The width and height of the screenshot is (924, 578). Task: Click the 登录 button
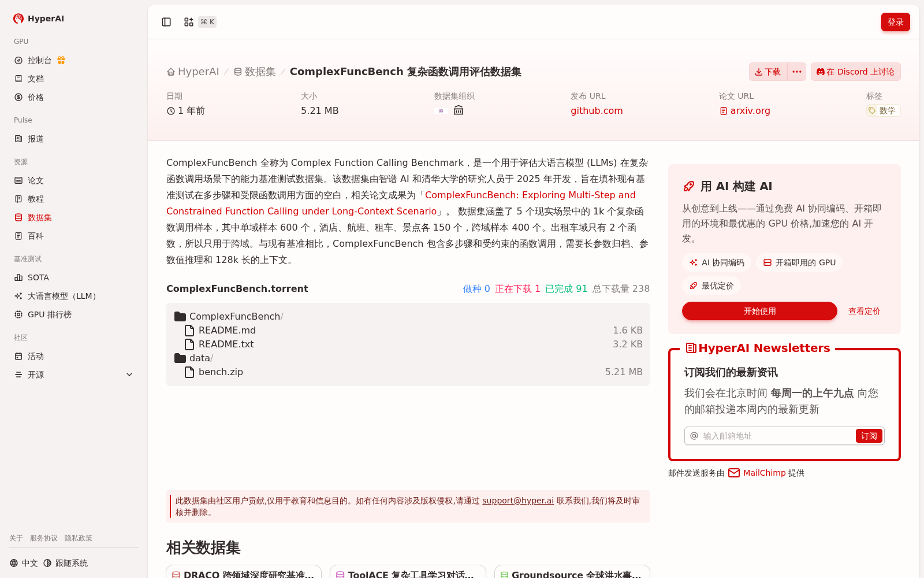pos(895,22)
